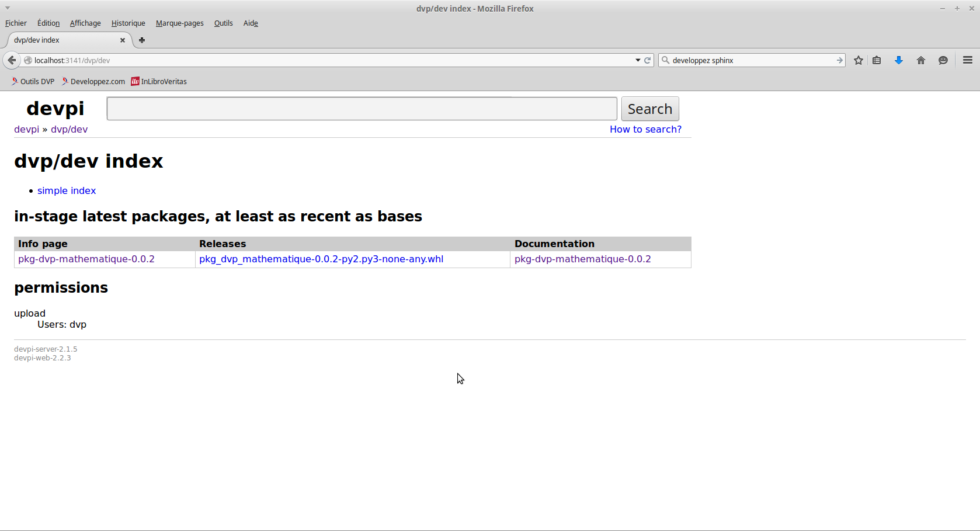Open the bookmarks list icon
This screenshot has height=531, width=980.
tap(877, 60)
